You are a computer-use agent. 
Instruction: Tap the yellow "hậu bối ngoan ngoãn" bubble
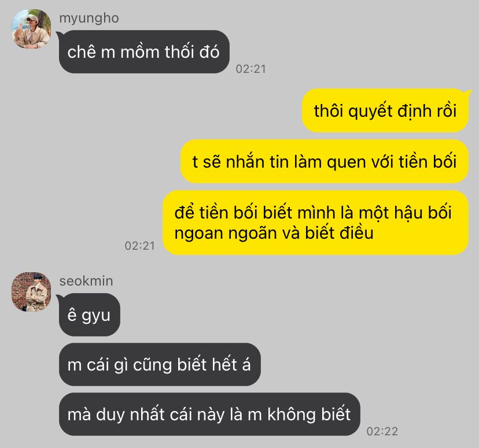tap(315, 223)
